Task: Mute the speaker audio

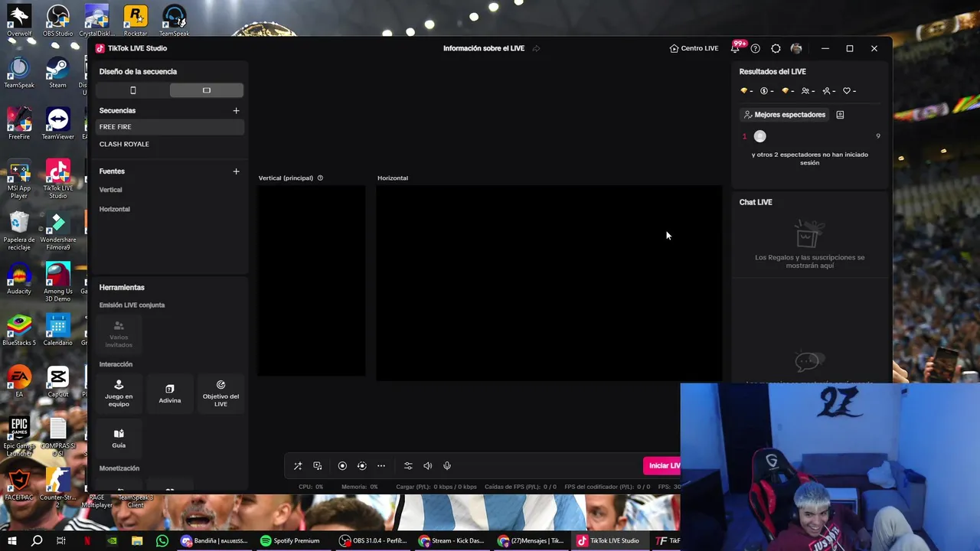Action: click(x=428, y=466)
